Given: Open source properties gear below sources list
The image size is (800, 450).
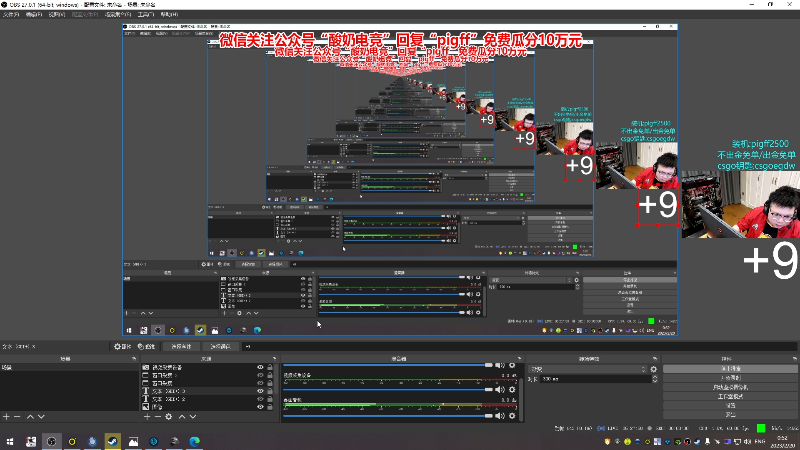Looking at the screenshot, I should (169, 417).
